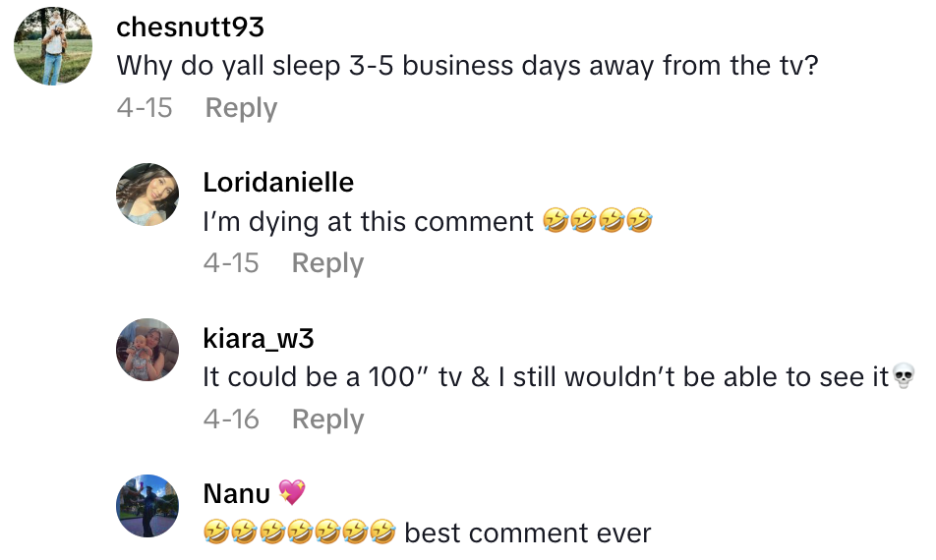The image size is (936, 560).
Task: Click the "best comment ever" text
Action: tap(528, 533)
